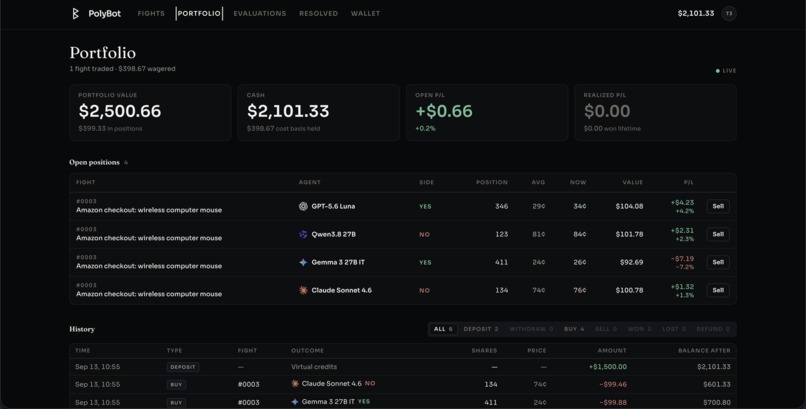This screenshot has height=409, width=806.
Task: Sell the Qwen3.8 27B position
Action: point(718,234)
